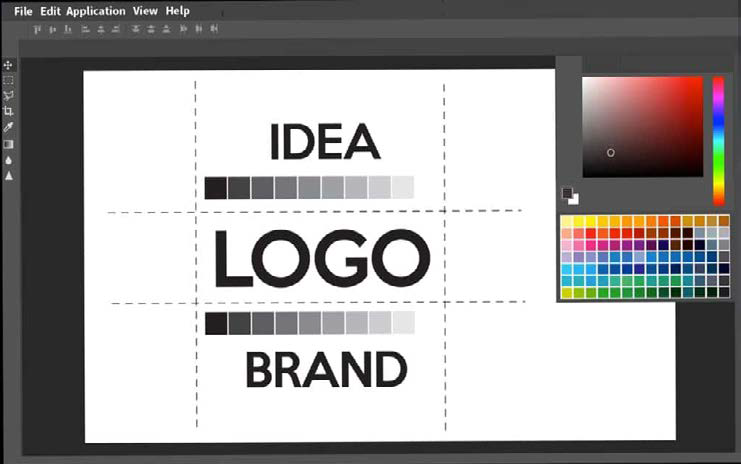Open the View menu
Image resolution: width=741 pixels, height=464 pixels.
pos(145,11)
